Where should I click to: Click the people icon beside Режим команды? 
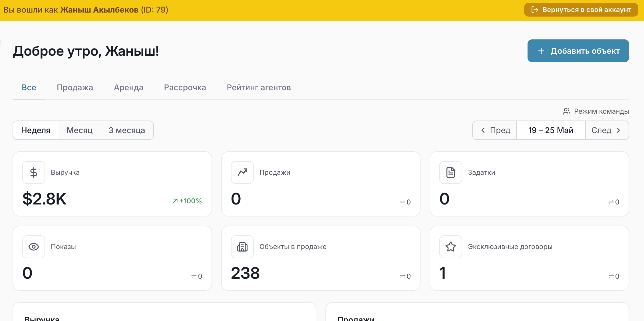click(x=567, y=111)
